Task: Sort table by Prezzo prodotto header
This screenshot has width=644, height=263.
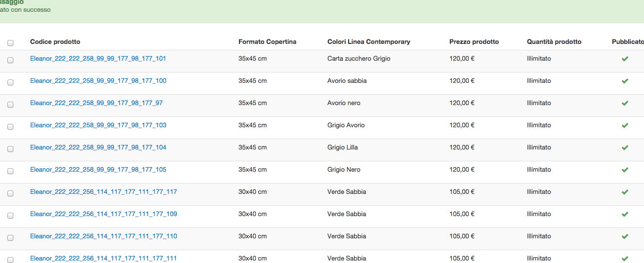Action: pos(474,42)
